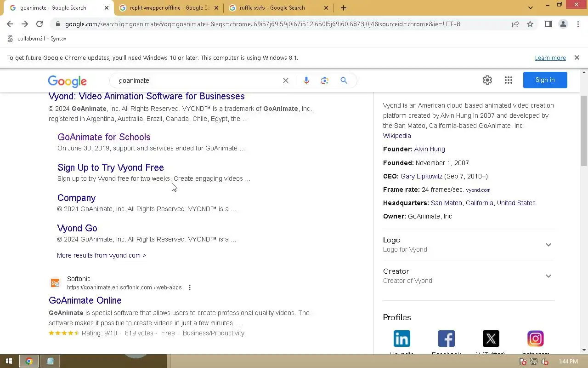Click the network tray icon

(x=534, y=362)
